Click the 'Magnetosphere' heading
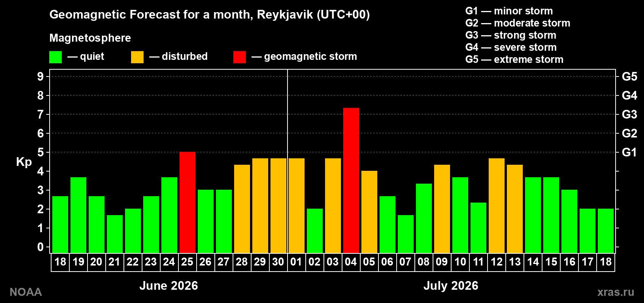 [90, 38]
